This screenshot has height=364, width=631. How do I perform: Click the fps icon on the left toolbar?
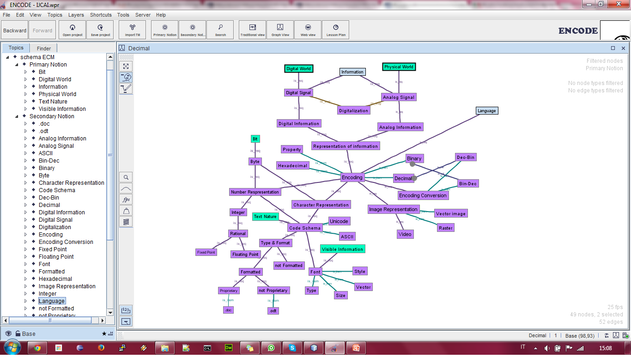tap(126, 199)
